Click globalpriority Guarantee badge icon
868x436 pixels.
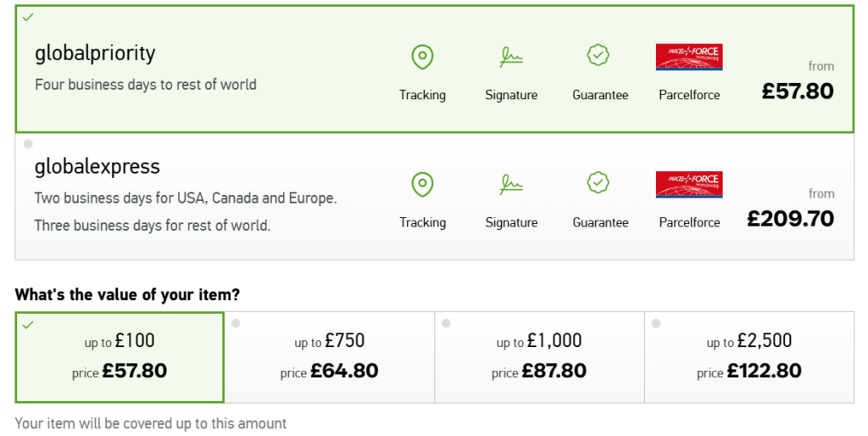[599, 56]
